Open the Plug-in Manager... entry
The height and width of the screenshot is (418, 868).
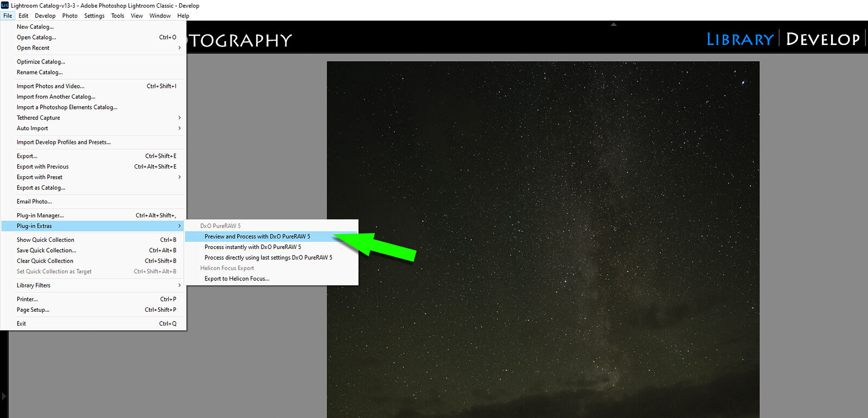pyautogui.click(x=93, y=215)
